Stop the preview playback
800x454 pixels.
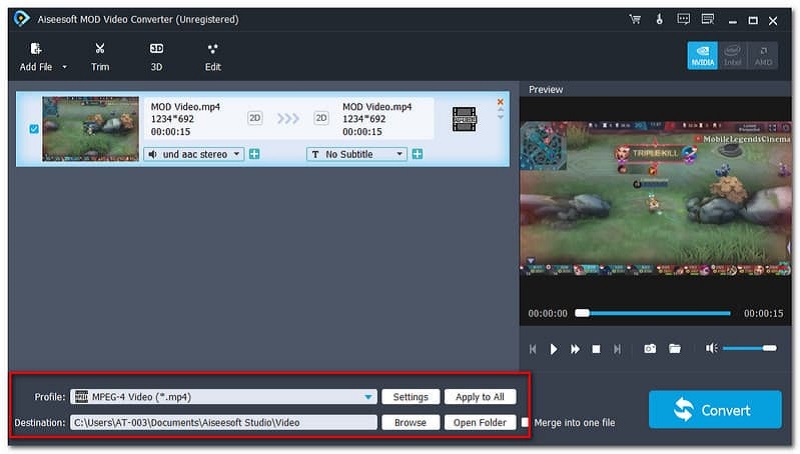(596, 349)
